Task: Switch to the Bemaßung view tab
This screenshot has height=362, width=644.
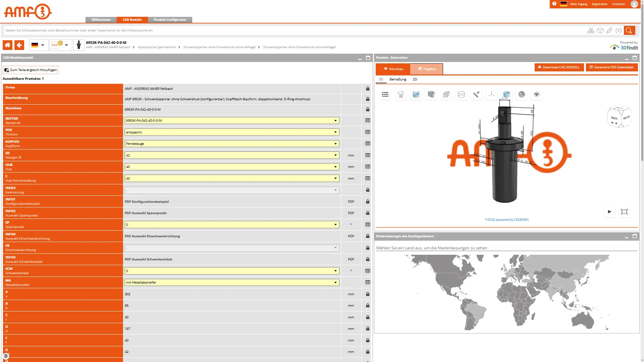Action: click(x=398, y=79)
